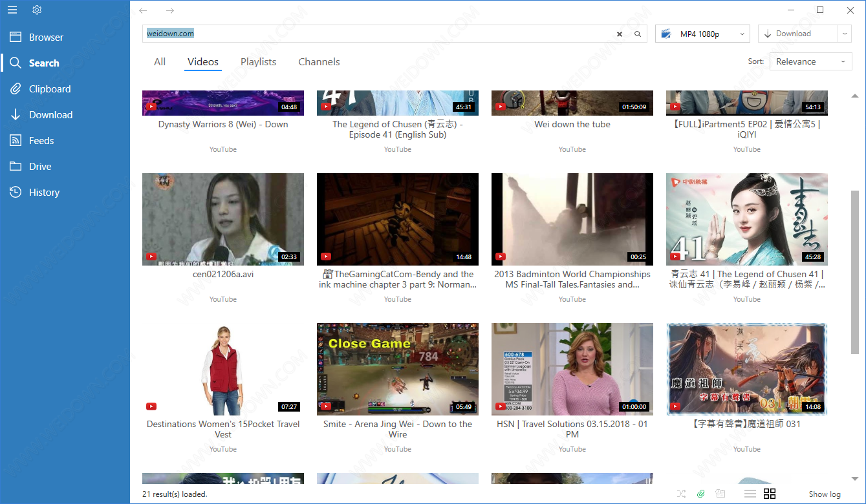Click title iPartment5 EP02
This screenshot has width=866, height=504.
[747, 130]
